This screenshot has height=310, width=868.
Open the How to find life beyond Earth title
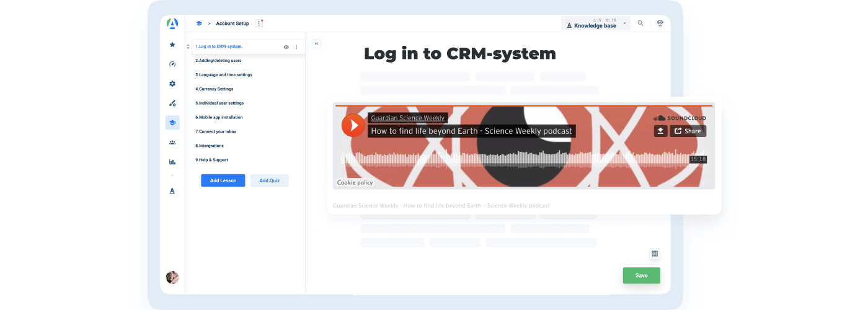(471, 131)
